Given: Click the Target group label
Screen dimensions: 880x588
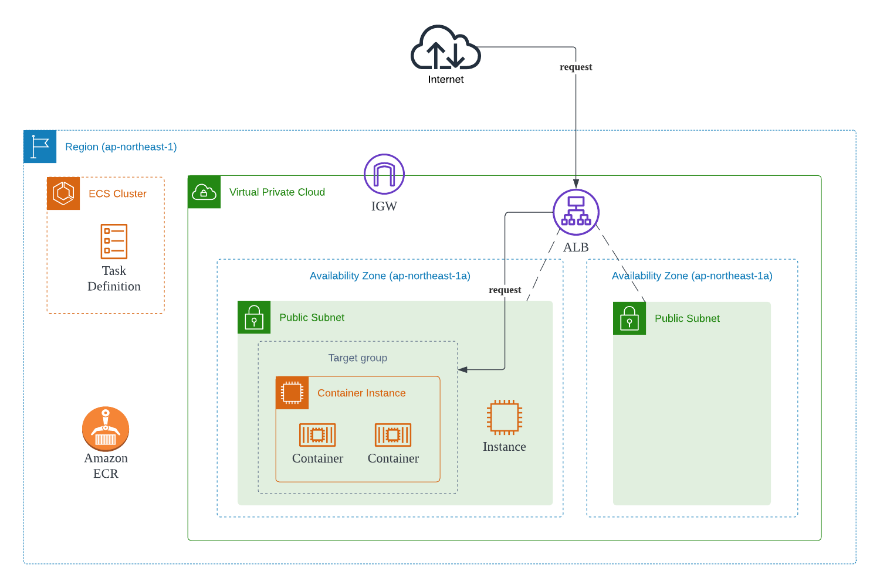Looking at the screenshot, I should click(358, 358).
